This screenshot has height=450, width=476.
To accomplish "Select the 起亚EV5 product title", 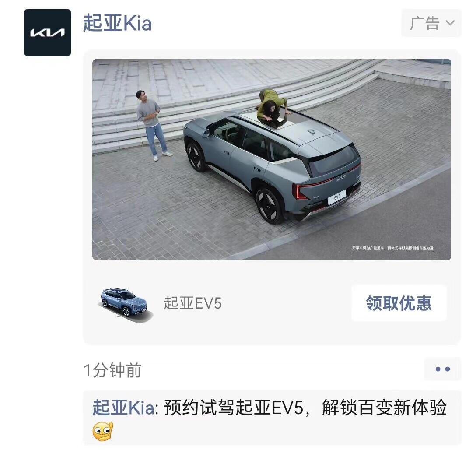I will 193,303.
